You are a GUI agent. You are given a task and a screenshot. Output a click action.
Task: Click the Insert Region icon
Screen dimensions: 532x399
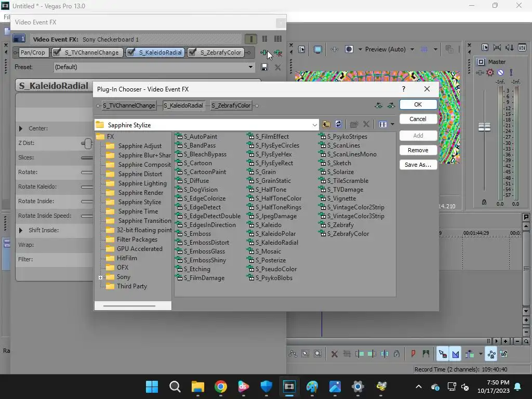click(426, 354)
